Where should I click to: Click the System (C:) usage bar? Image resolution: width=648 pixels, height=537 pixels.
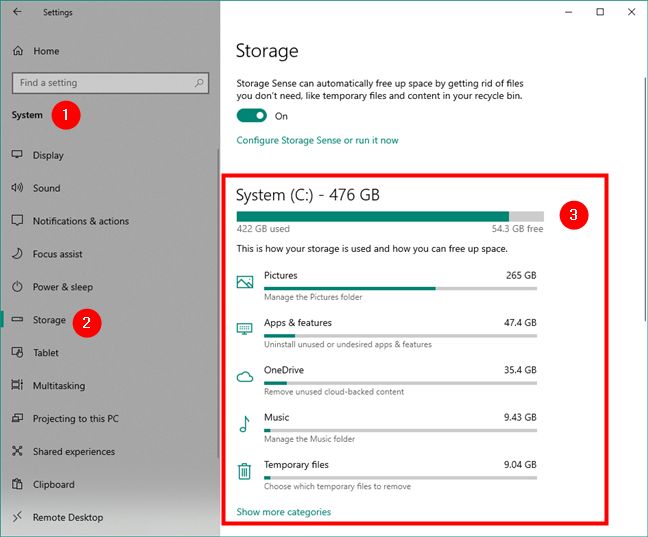coord(390,216)
